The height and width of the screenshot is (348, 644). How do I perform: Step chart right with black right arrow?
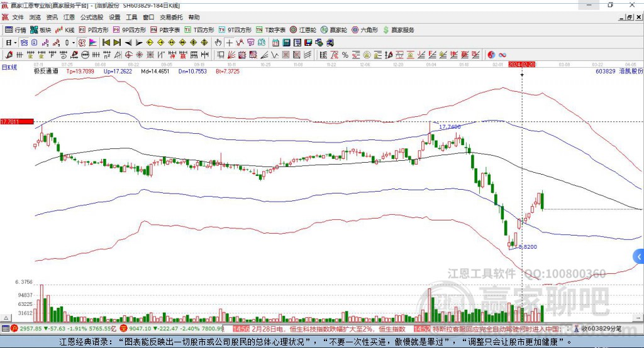[139, 43]
